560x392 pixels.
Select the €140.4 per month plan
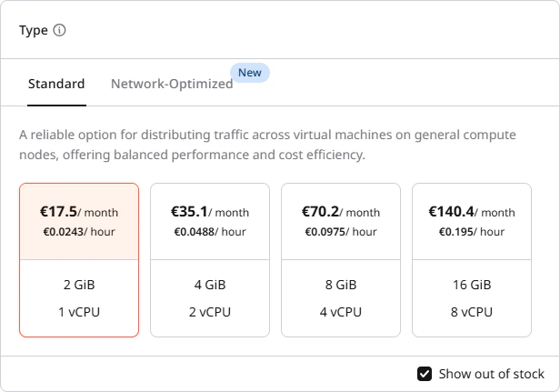[x=472, y=260]
